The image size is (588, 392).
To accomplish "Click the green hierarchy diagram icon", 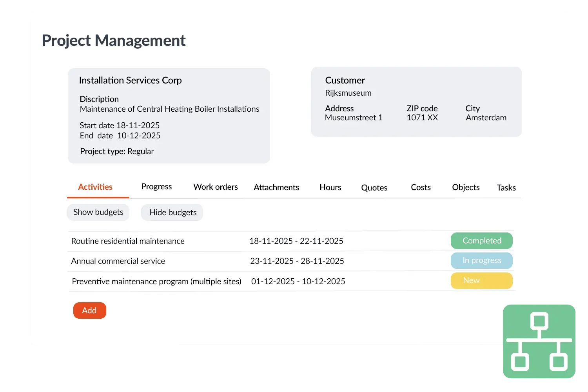I will pos(539,341).
